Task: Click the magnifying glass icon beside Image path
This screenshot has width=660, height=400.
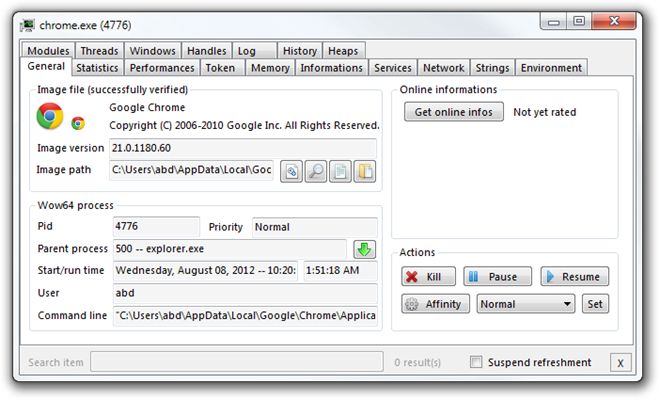Action: click(x=316, y=171)
